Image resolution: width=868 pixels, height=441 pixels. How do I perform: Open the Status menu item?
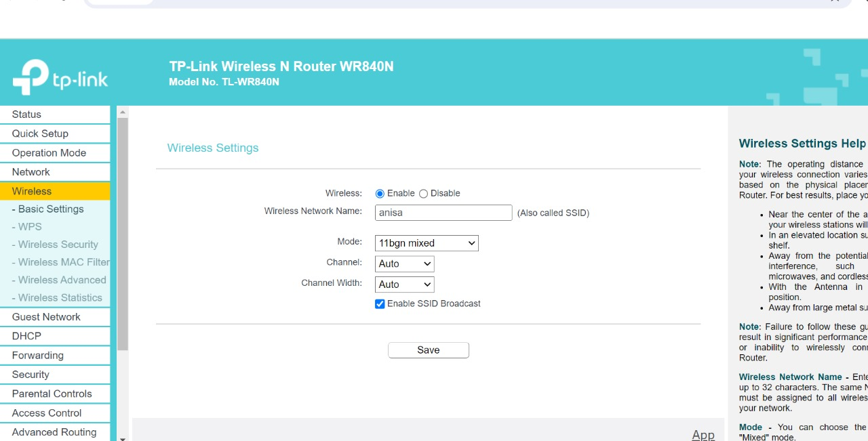tap(55, 114)
